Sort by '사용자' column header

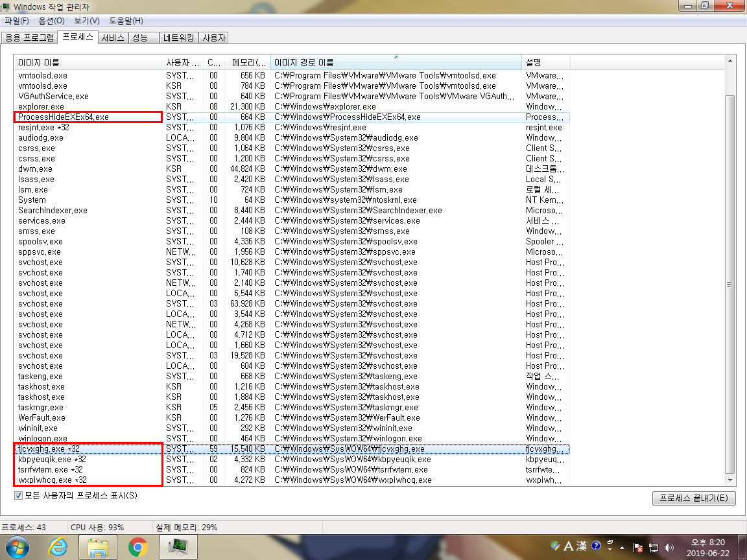pyautogui.click(x=182, y=62)
